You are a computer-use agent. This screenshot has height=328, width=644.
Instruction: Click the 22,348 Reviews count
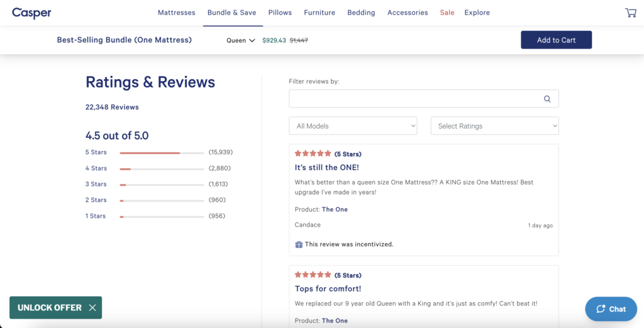click(112, 107)
